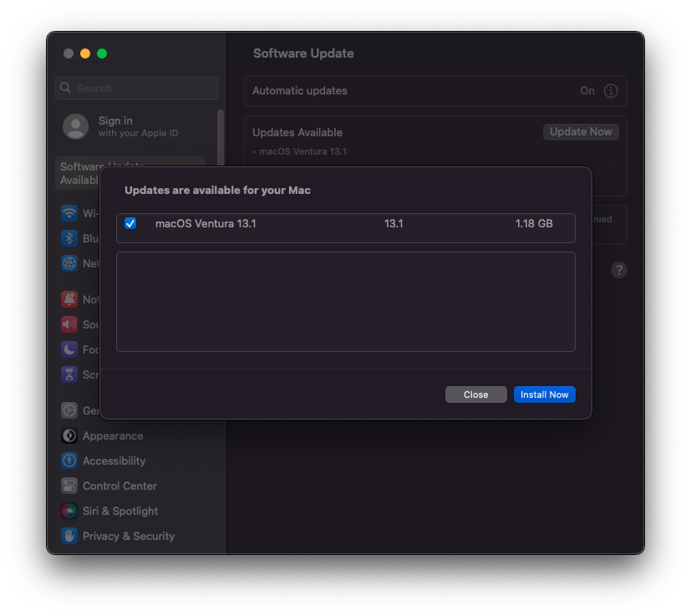Open Screen Time hourglass icon
The image size is (691, 616).
69,374
